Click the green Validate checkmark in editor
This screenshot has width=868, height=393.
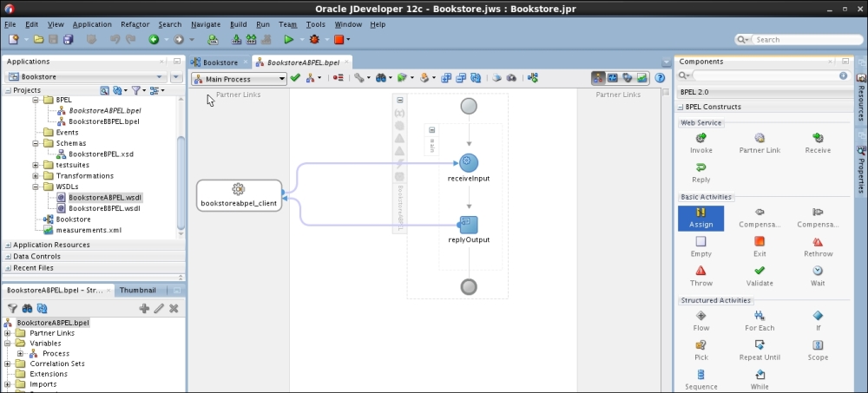point(295,78)
